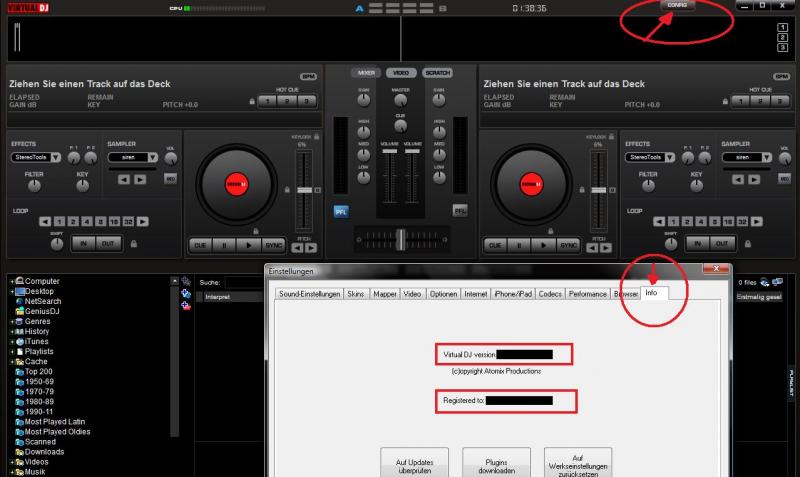Toggle the keylock padlock on the right deck
Screen dimensions: 800x477
[x=611, y=137]
